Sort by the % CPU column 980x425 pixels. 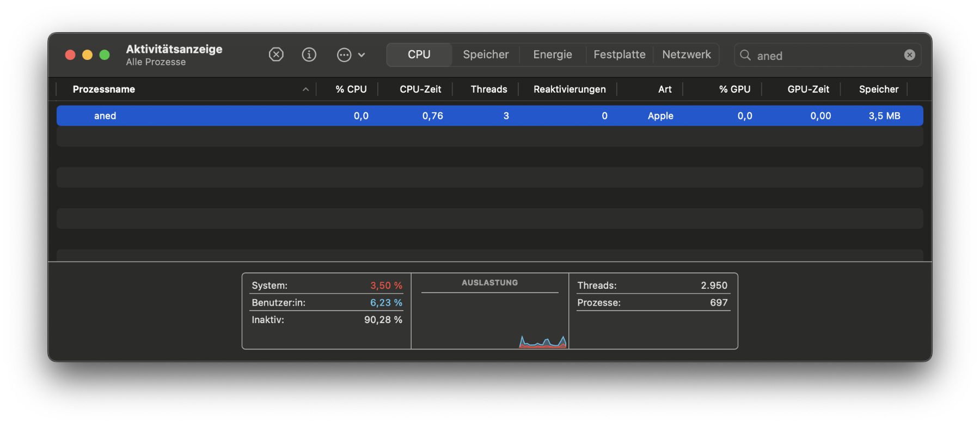click(351, 89)
